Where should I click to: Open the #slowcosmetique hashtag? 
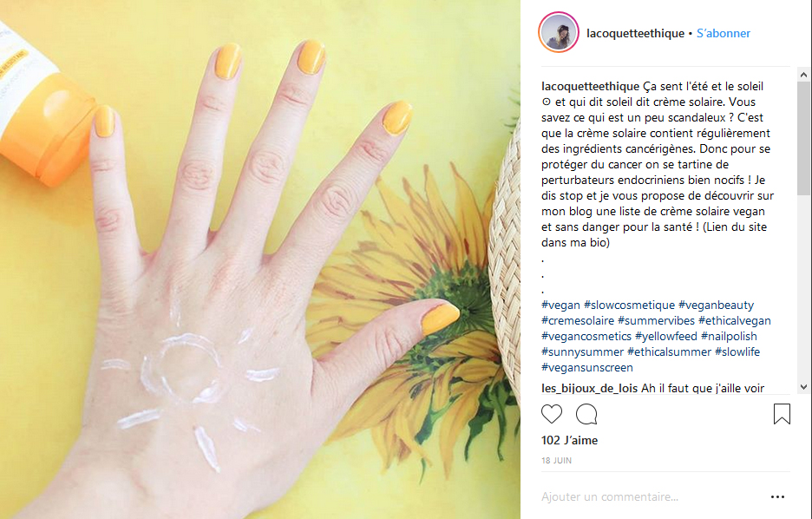pyautogui.click(x=629, y=305)
